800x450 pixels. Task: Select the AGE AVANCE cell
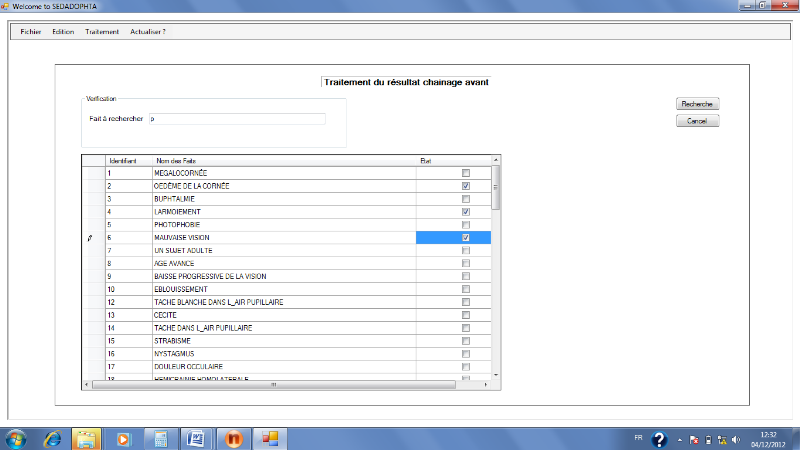pos(284,263)
